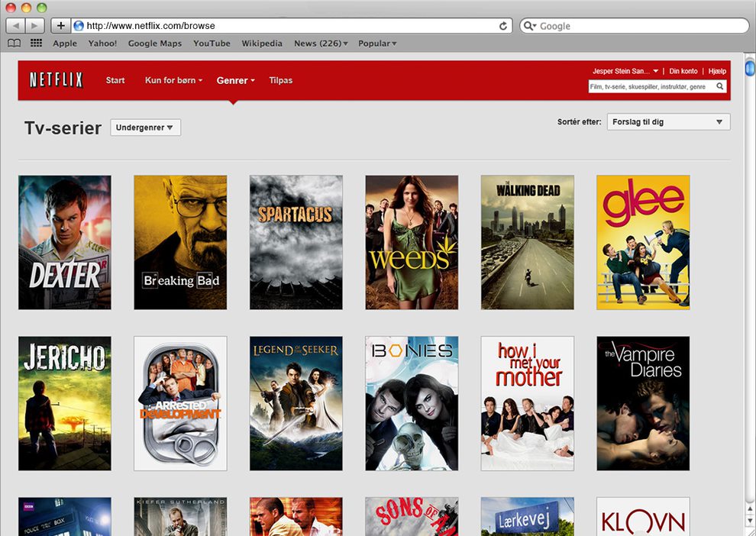The width and height of the screenshot is (756, 536).
Task: Open the Kun for børn menu
Action: point(173,80)
